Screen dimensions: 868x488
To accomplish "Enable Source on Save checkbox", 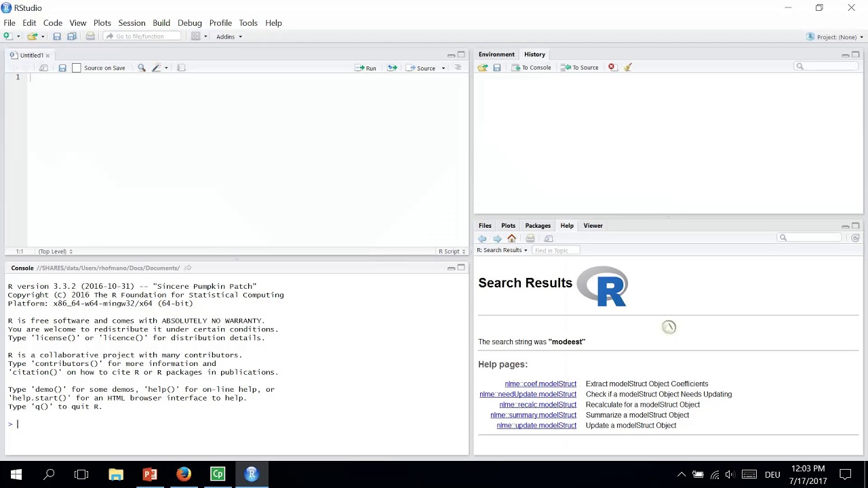I will pyautogui.click(x=77, y=68).
